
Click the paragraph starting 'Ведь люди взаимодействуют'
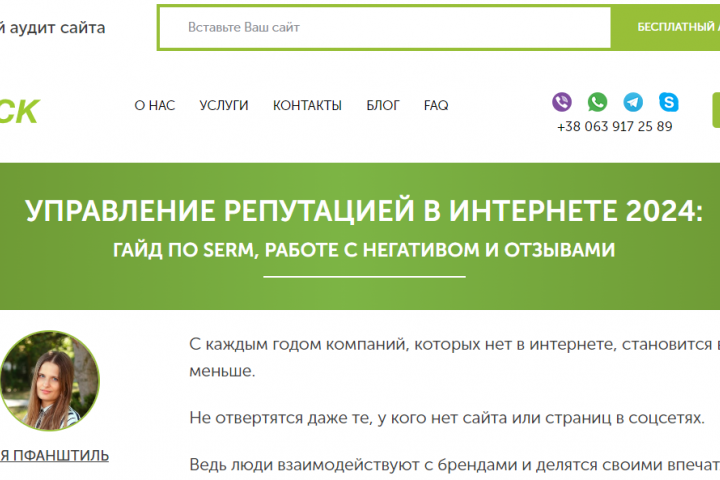(x=455, y=465)
